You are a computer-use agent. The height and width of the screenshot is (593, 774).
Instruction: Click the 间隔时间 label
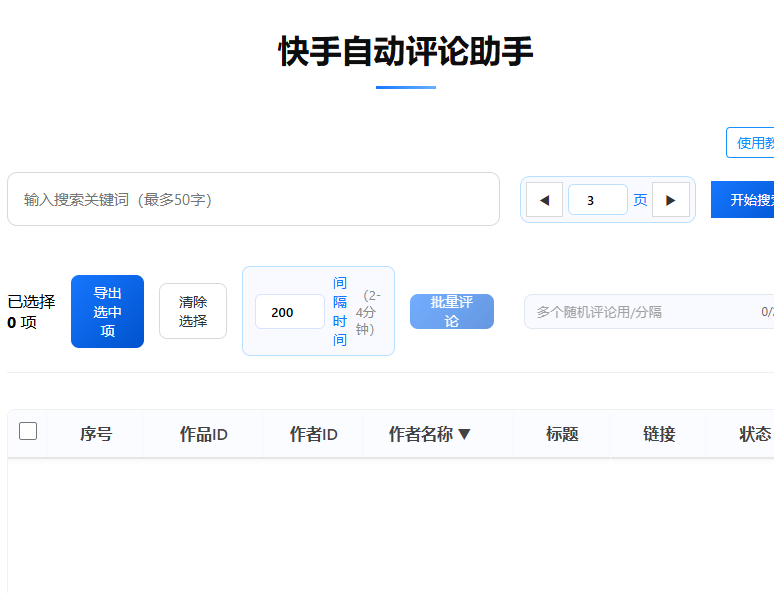tap(340, 311)
